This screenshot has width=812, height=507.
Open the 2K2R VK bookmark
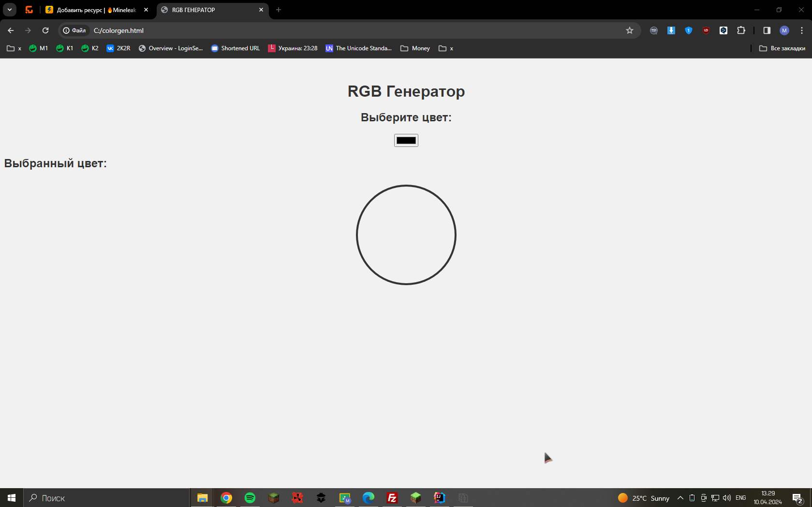pos(118,48)
